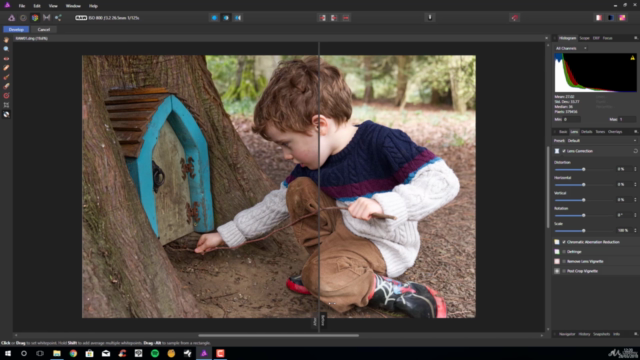Open the All Channels dropdown
This screenshot has height=360, width=640.
(571, 48)
